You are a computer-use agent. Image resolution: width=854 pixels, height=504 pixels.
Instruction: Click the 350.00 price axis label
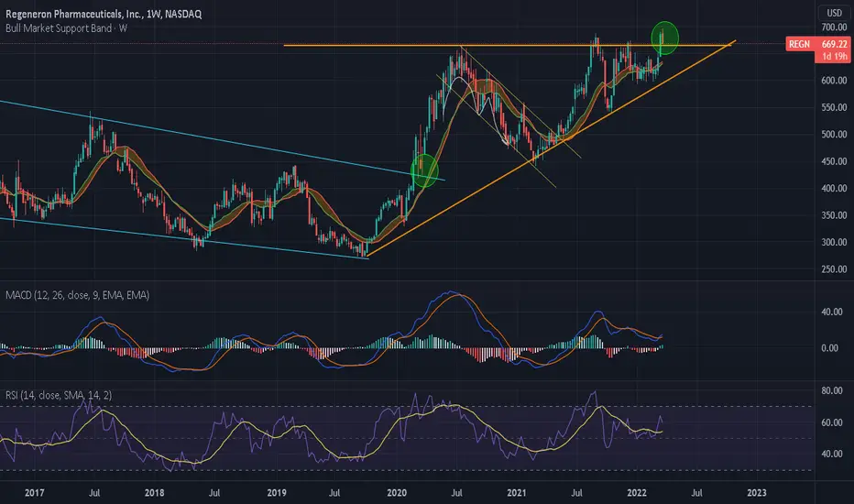834,215
